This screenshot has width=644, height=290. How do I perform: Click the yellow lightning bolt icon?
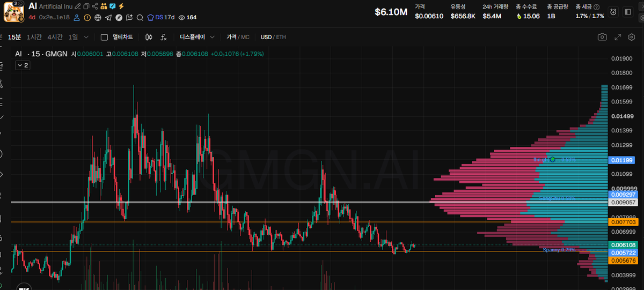point(121,6)
